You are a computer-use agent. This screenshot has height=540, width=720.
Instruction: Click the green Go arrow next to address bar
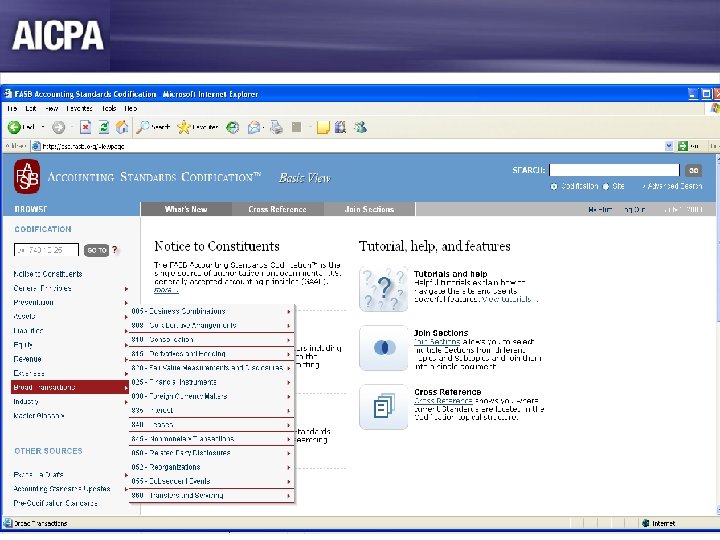683,146
